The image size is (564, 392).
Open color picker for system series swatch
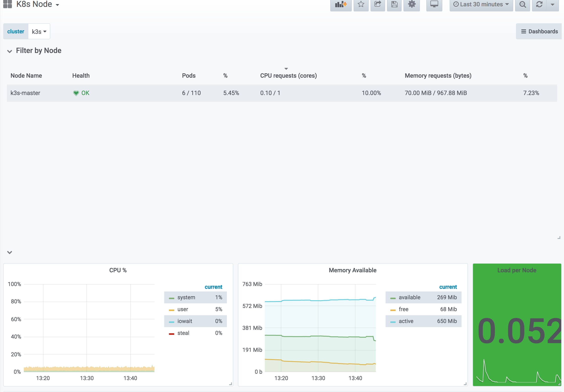(x=172, y=298)
